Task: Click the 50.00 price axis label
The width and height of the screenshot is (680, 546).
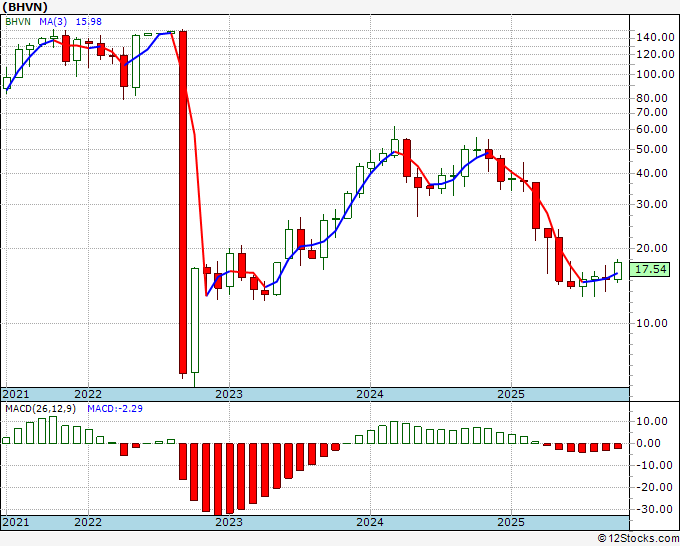Action: 652,149
